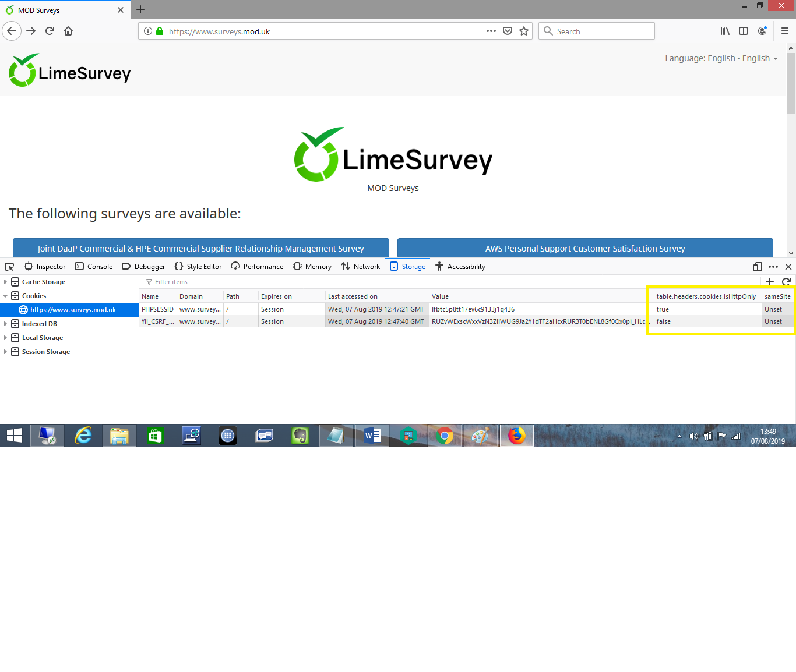The width and height of the screenshot is (796, 672).
Task: Close the developer tools panel
Action: 788,267
